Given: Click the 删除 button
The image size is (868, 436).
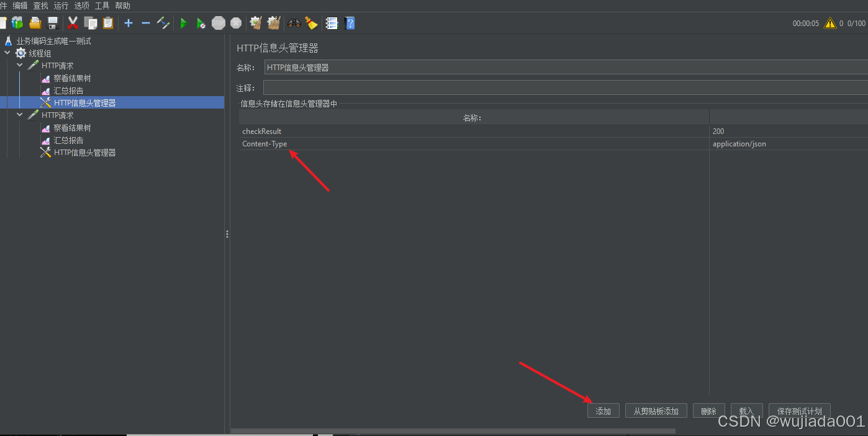Looking at the screenshot, I should 709,411.
